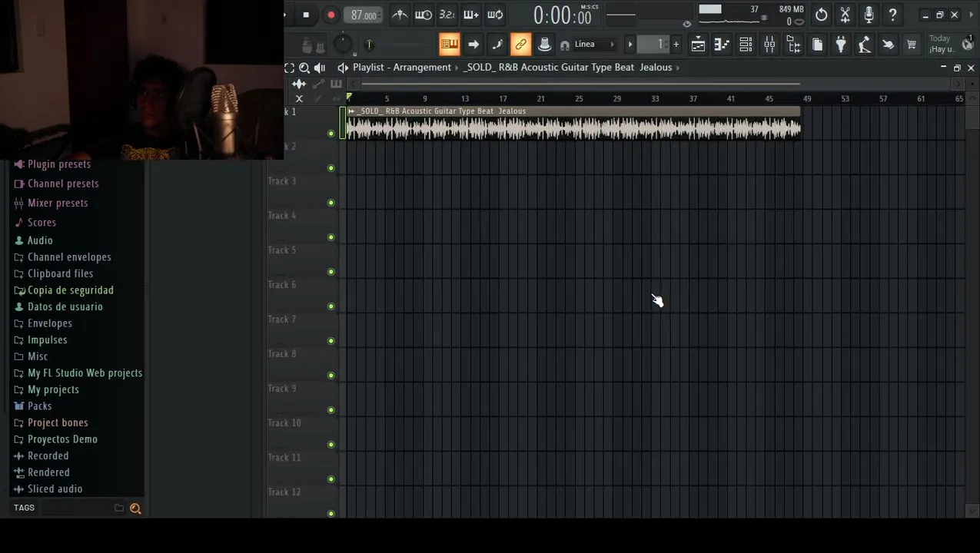Toggle wait for input before playing
Screen dimensions: 980x553
point(424,15)
